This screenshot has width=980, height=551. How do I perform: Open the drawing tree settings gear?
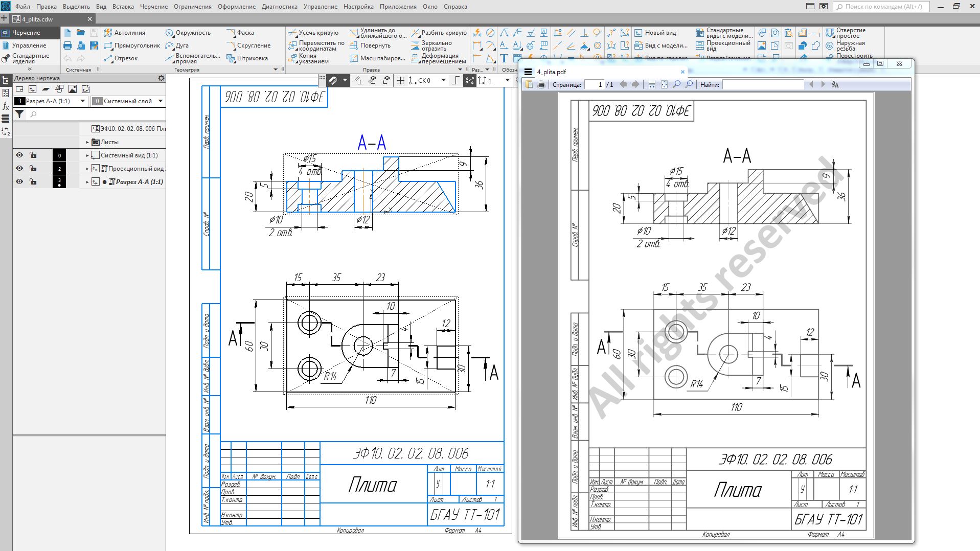(x=161, y=78)
